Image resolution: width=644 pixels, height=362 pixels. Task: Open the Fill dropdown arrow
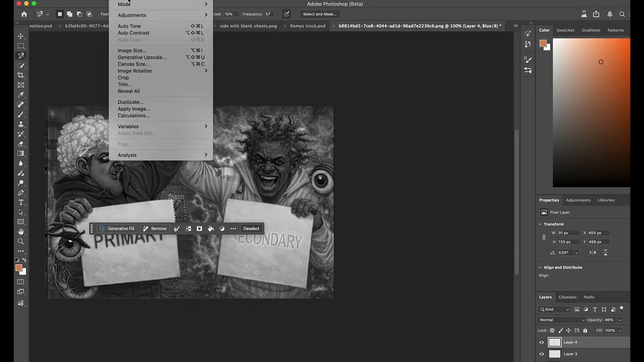(620, 330)
